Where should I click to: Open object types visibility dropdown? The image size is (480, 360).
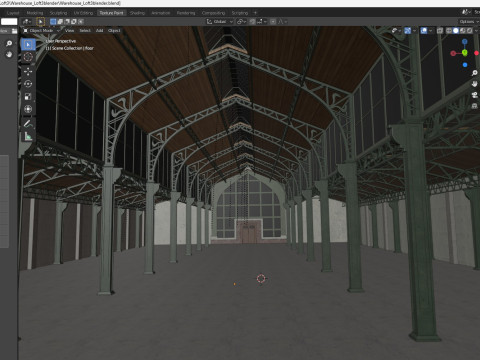[x=396, y=30]
